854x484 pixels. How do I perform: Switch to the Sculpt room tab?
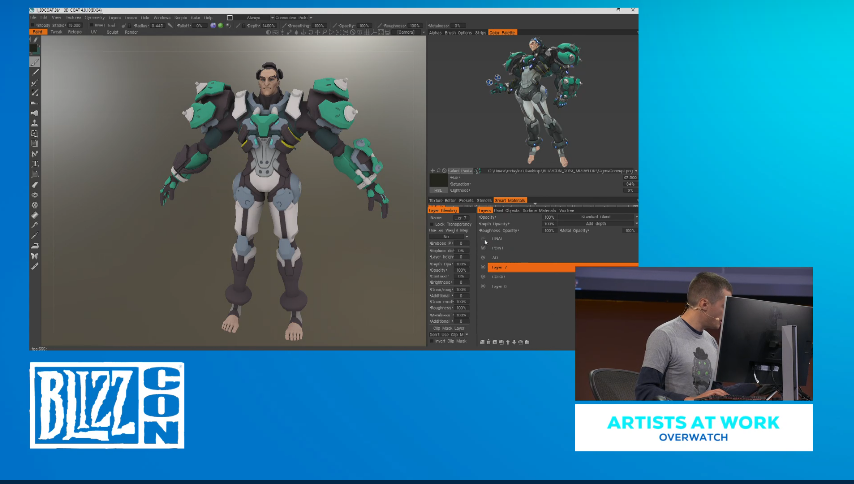pos(112,32)
